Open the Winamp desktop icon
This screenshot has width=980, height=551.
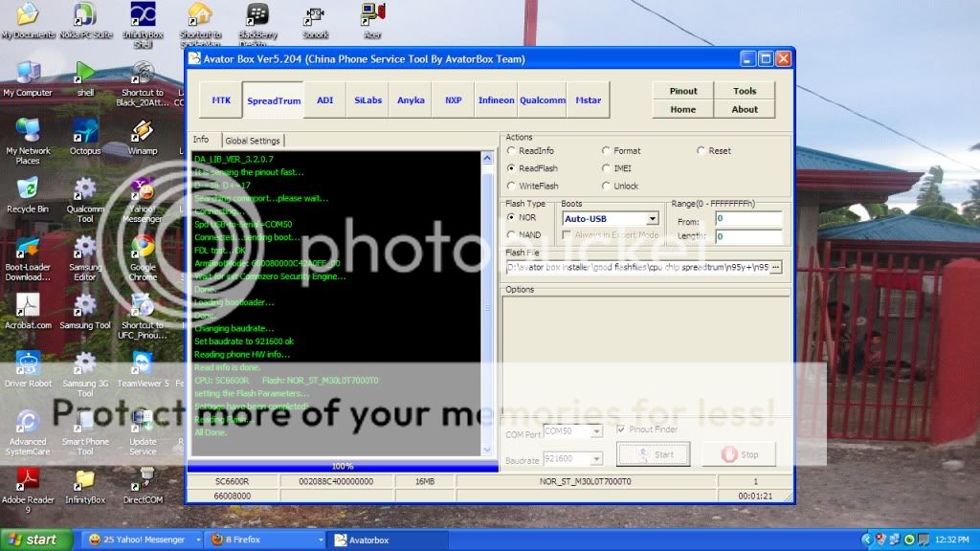pyautogui.click(x=143, y=132)
